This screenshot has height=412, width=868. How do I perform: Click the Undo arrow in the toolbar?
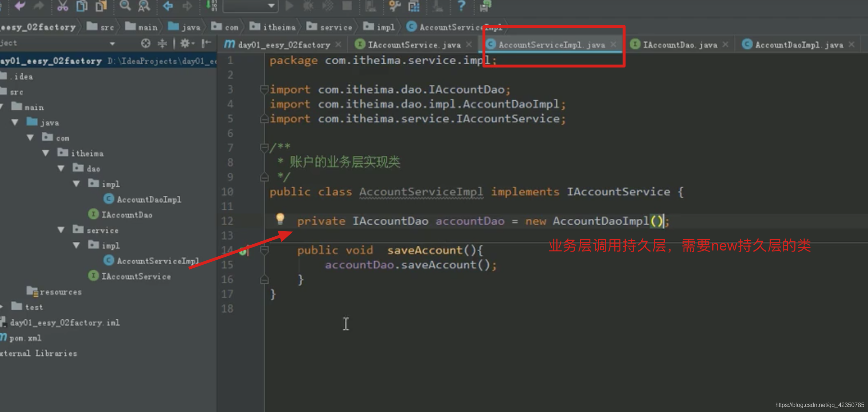[x=20, y=5]
